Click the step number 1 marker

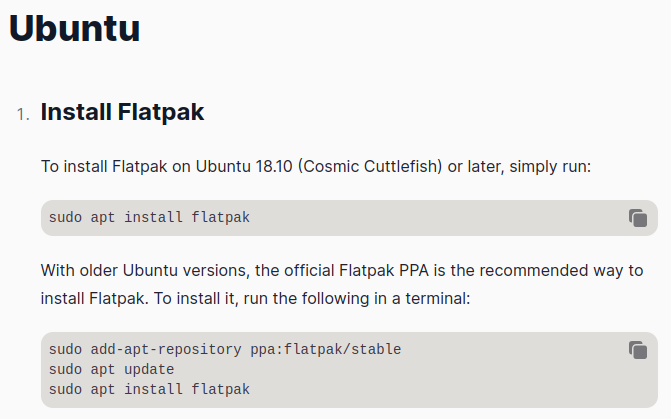pos(22,114)
